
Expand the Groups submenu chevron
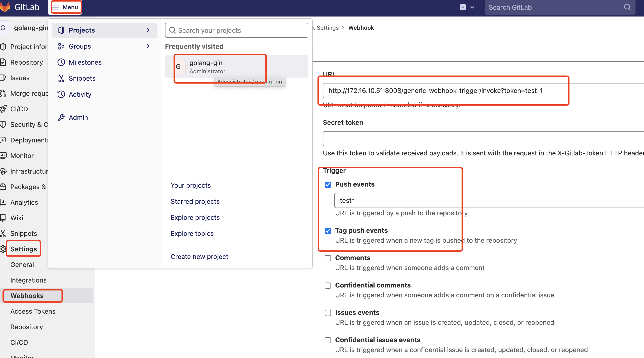[x=148, y=46]
